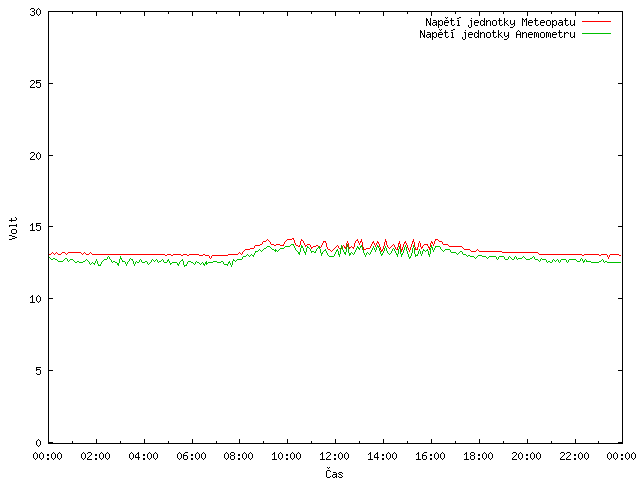
Task: Click the legend label 'Napětí jednotky Meteopatu'
Action: click(x=500, y=22)
